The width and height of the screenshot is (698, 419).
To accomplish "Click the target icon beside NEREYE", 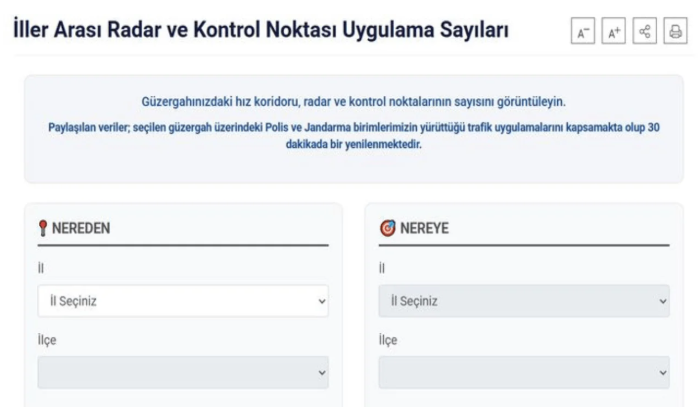I will pos(387,228).
